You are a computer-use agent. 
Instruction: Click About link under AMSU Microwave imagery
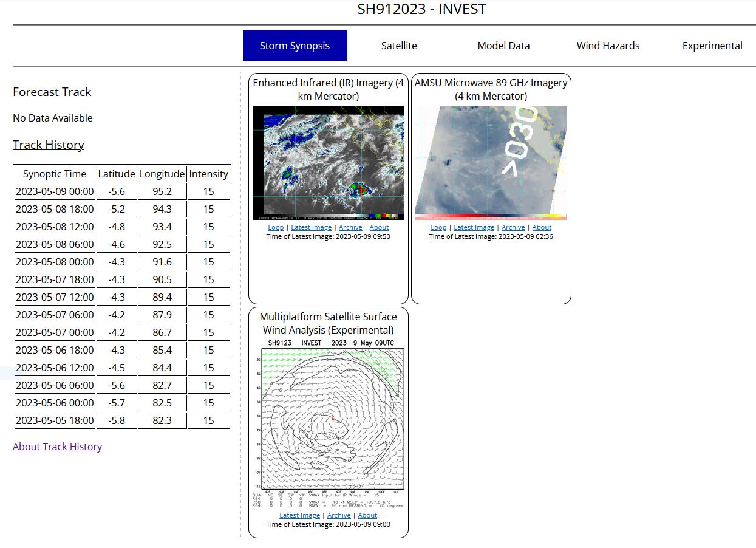coord(542,227)
